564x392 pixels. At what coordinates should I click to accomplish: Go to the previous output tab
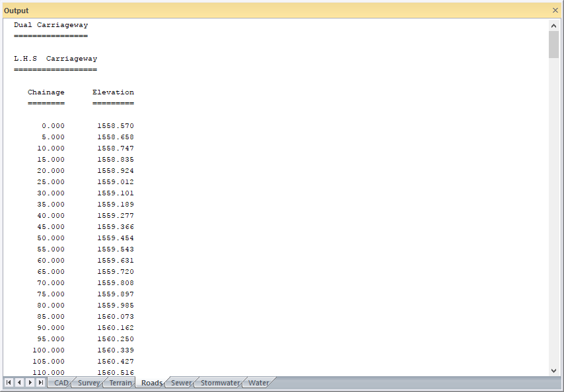point(19,383)
